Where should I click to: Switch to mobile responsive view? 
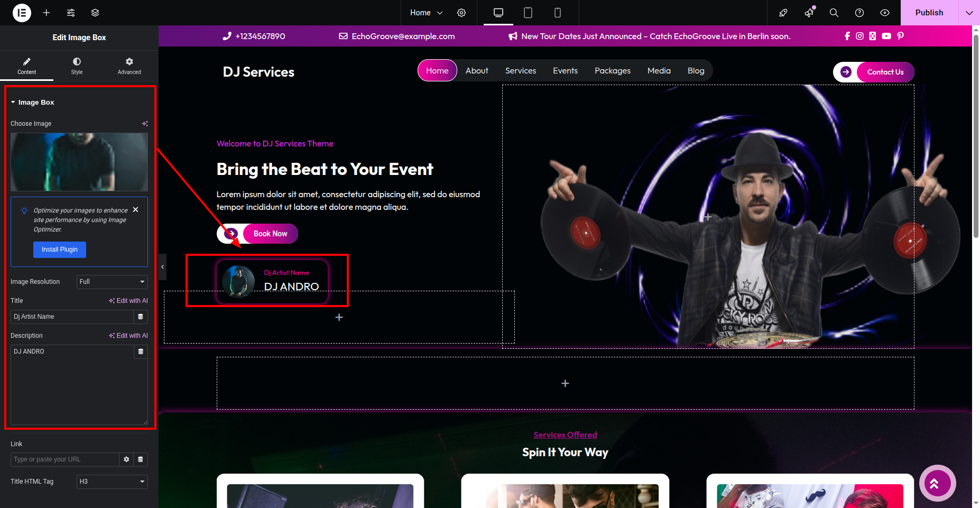[x=557, y=13]
